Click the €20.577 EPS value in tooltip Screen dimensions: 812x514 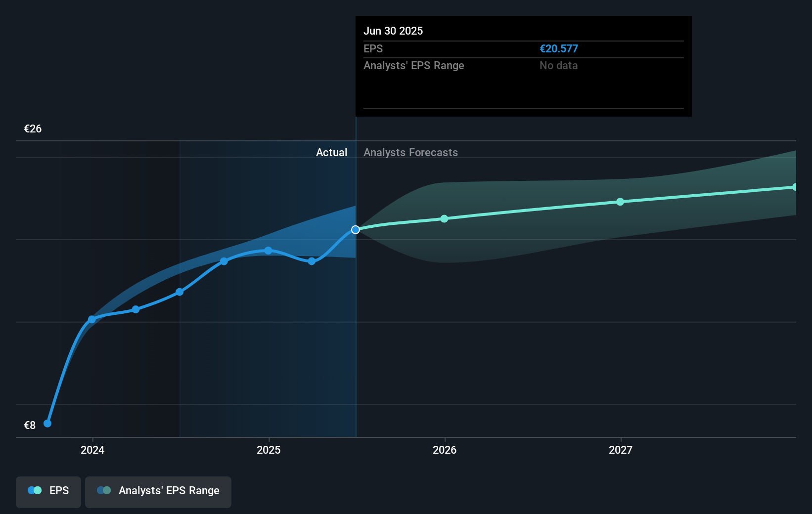[x=559, y=48]
